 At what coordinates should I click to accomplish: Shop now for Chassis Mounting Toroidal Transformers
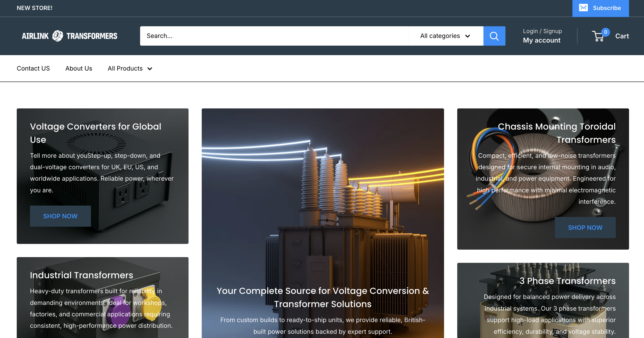pos(585,227)
